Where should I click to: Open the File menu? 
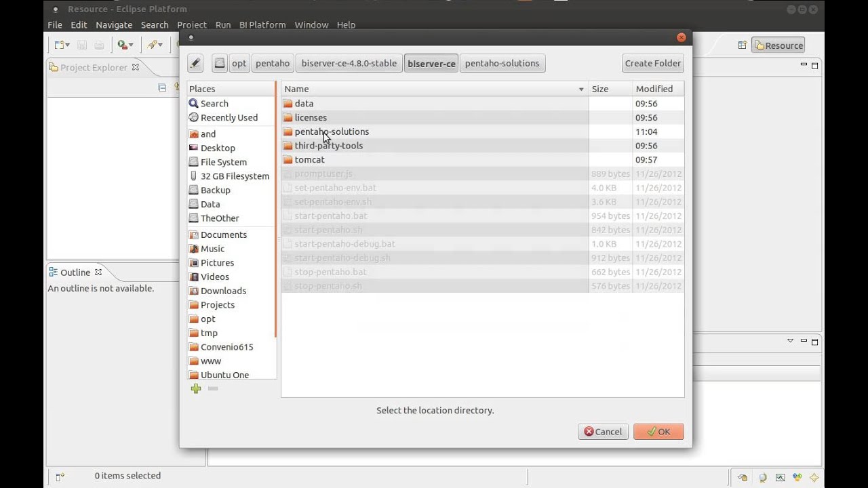55,25
